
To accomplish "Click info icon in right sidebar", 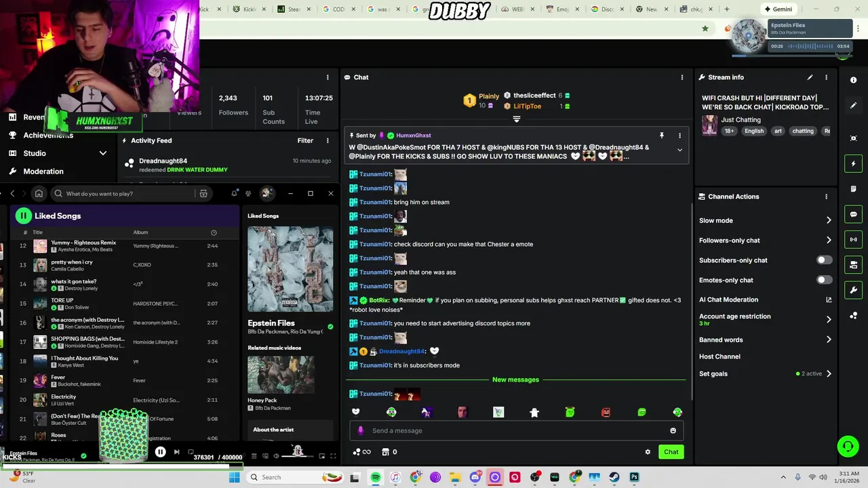I will (x=854, y=80).
